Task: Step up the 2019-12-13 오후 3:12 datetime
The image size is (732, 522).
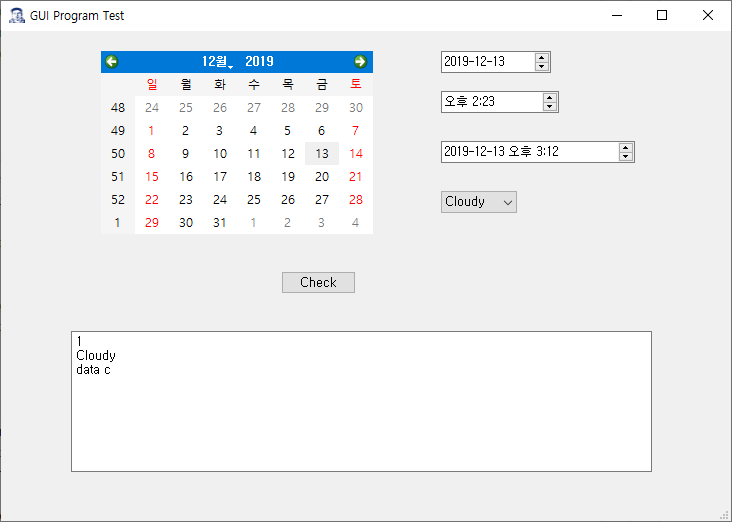Action: pyautogui.click(x=626, y=148)
